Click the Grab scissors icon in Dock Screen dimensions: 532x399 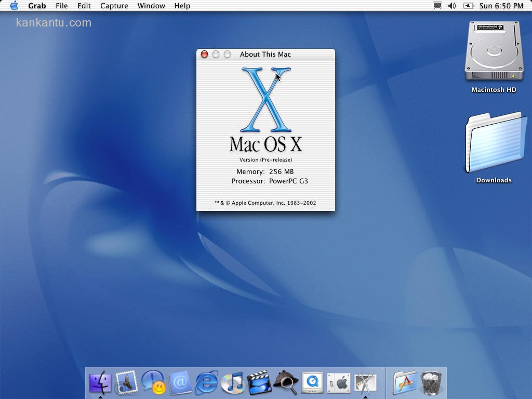click(365, 383)
